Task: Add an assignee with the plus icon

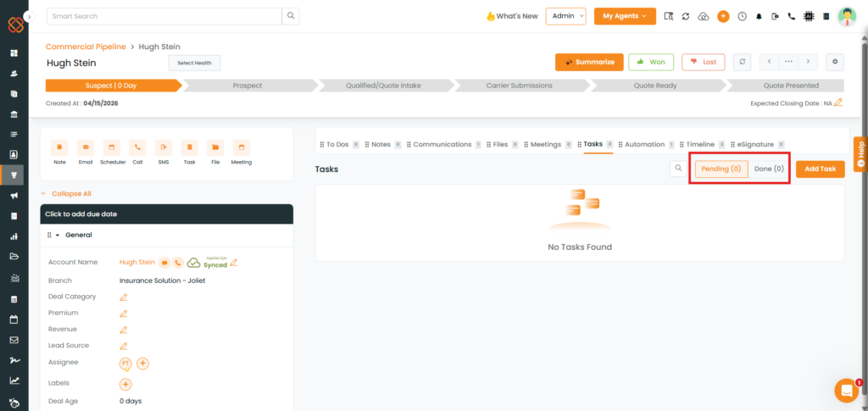Action: 143,364
